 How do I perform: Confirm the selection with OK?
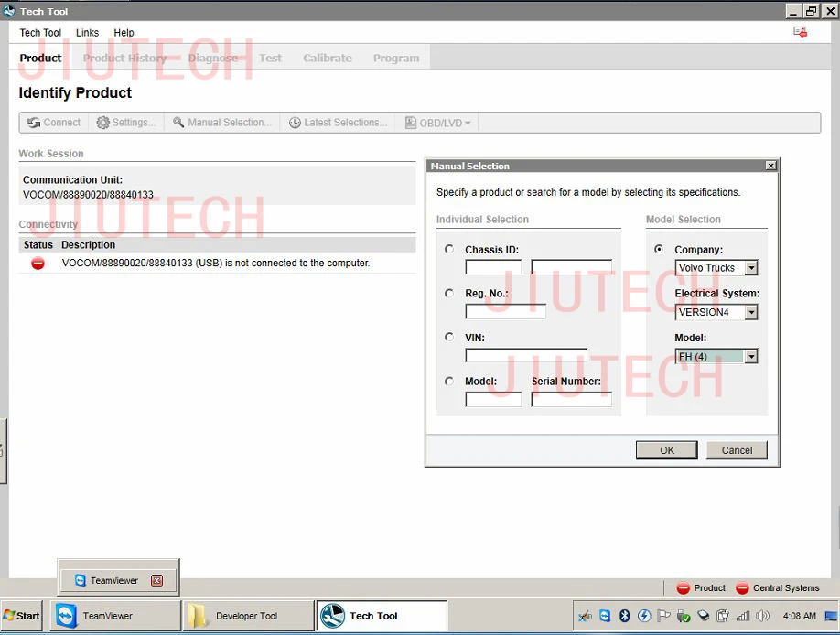pyautogui.click(x=666, y=449)
